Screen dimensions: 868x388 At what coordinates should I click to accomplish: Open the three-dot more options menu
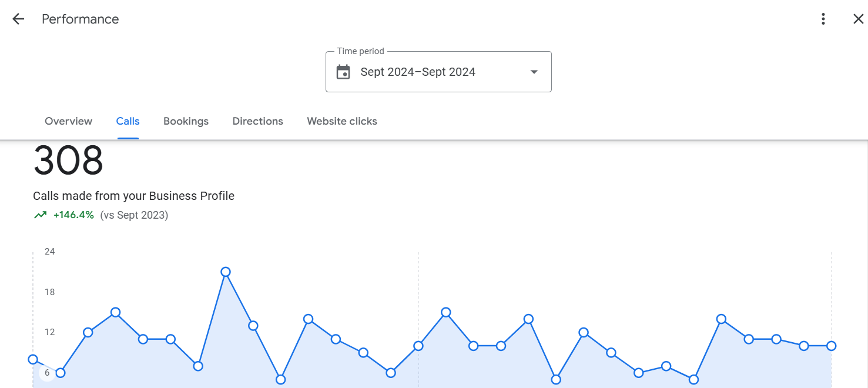pyautogui.click(x=823, y=19)
